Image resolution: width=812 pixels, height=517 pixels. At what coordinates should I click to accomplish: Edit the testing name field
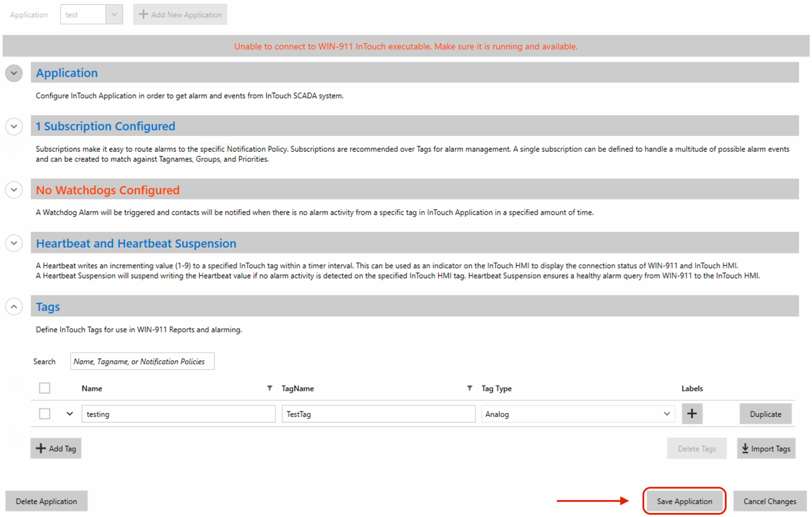pyautogui.click(x=179, y=414)
